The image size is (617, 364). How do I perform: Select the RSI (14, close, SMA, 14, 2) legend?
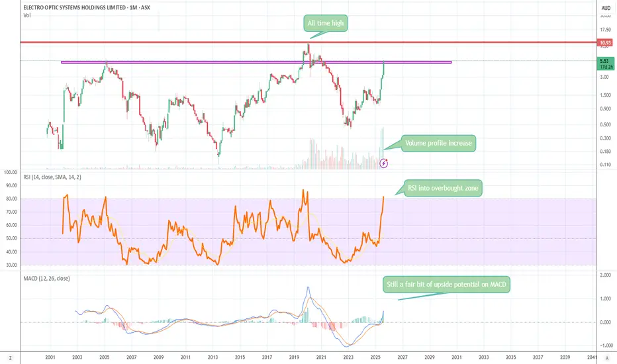click(x=52, y=177)
